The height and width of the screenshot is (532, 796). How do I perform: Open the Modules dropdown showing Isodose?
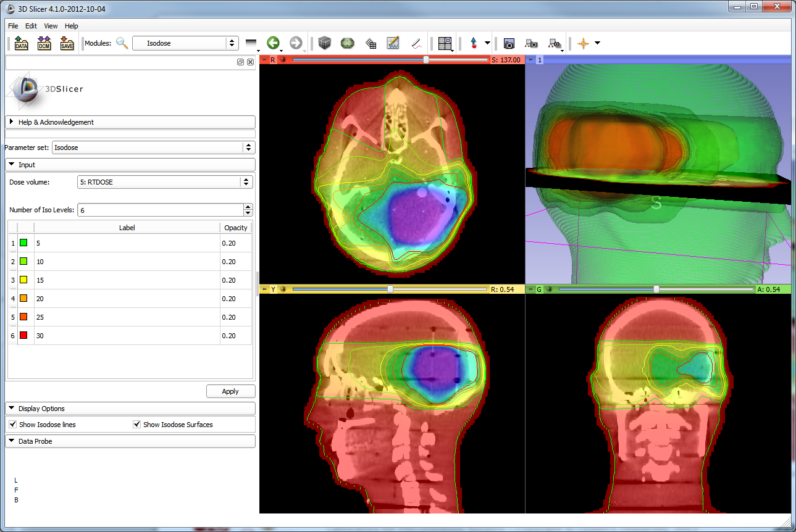(x=185, y=43)
